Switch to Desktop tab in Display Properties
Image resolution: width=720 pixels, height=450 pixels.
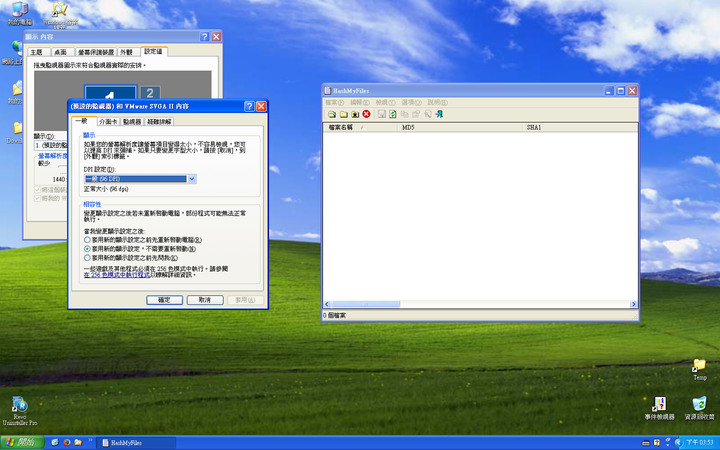[61, 52]
